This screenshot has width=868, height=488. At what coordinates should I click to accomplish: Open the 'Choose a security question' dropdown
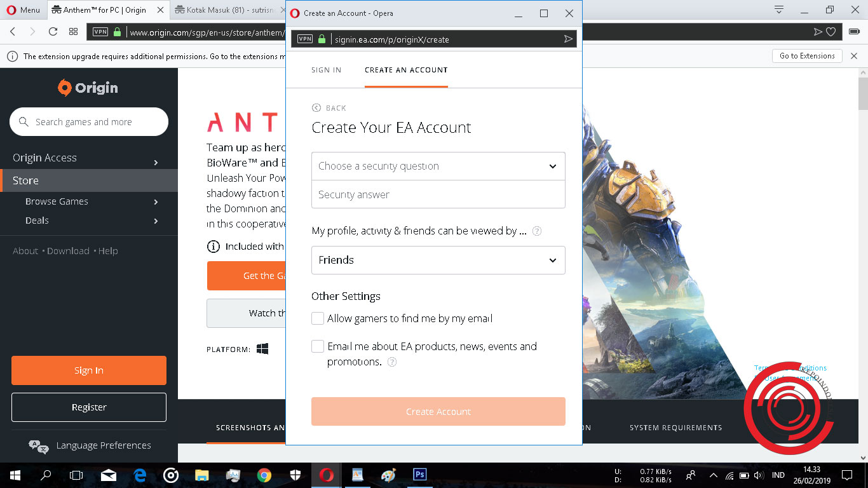click(438, 166)
